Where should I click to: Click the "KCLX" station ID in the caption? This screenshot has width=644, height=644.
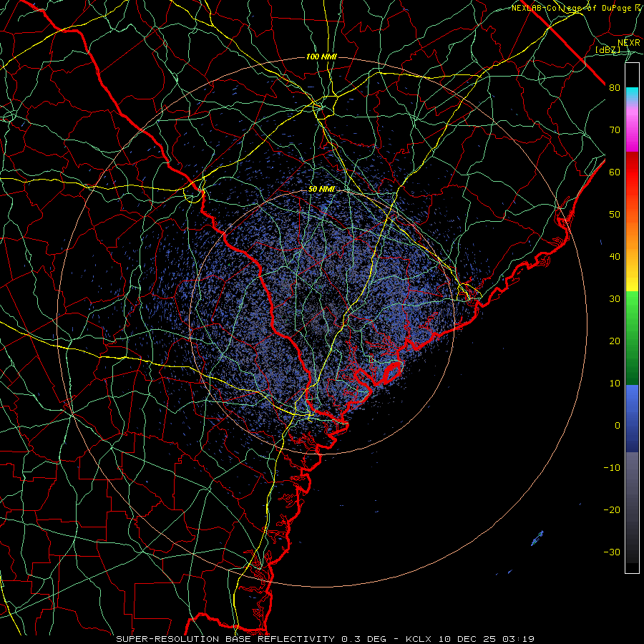(x=418, y=639)
